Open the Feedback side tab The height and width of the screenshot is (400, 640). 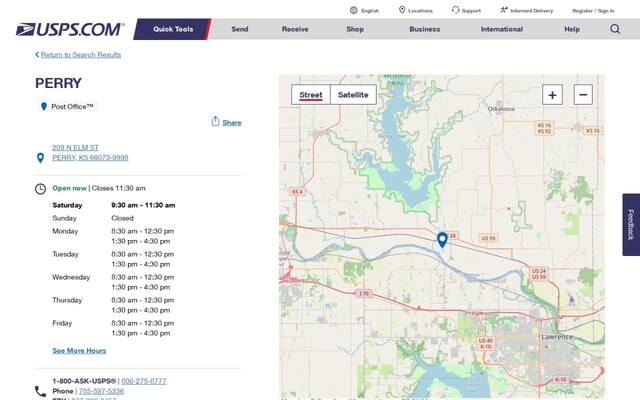(x=631, y=224)
